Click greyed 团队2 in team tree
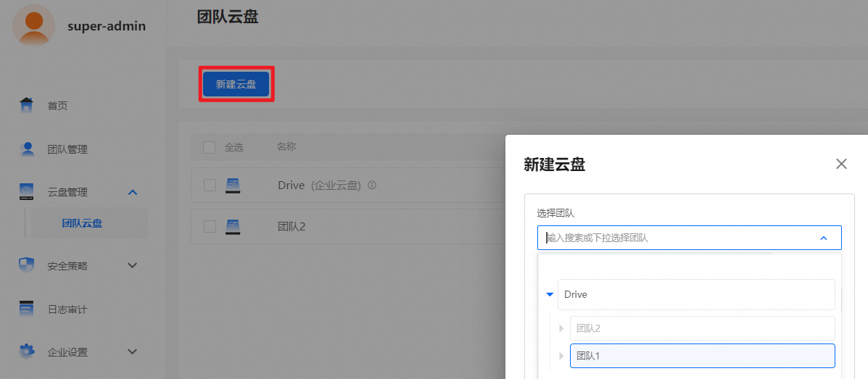 702,329
